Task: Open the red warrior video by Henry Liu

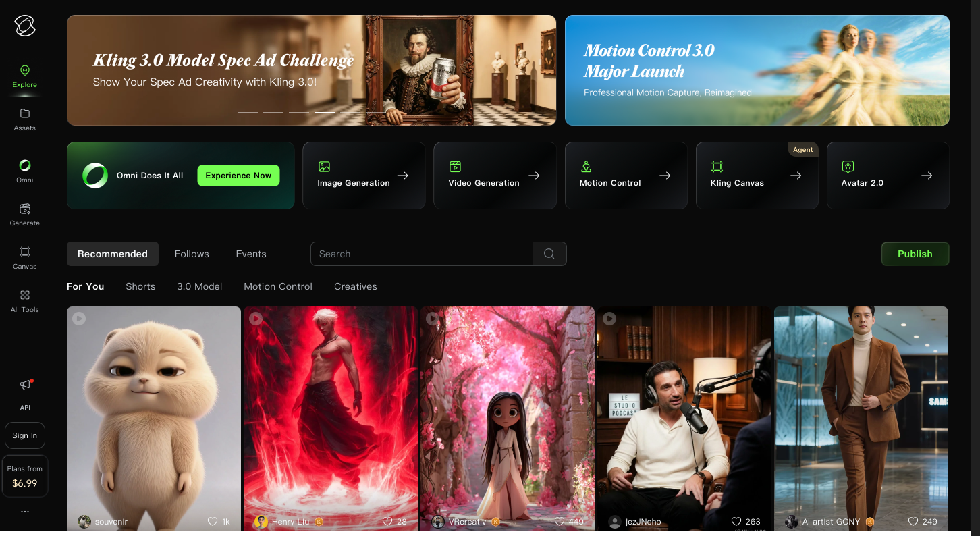Action: point(331,419)
